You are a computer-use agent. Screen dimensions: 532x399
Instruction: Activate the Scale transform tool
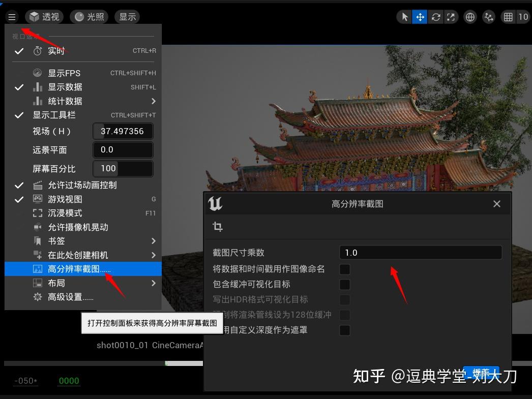tap(451, 17)
